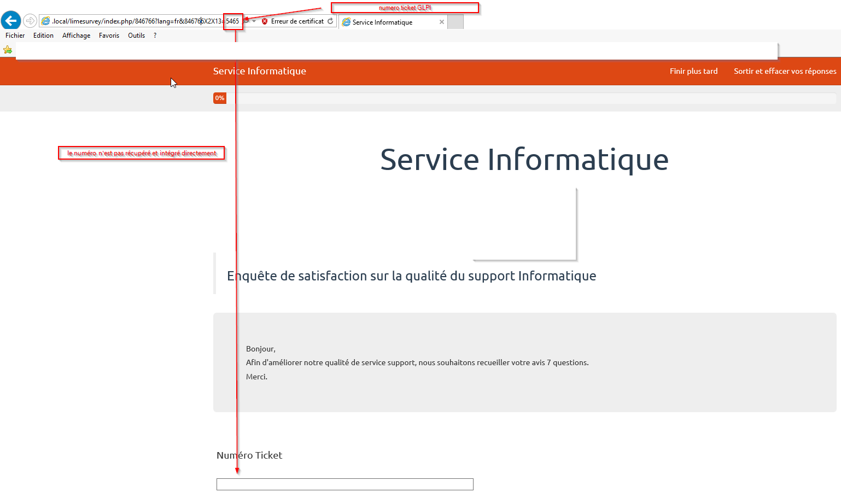841x504 pixels.
Task: Click the Internet Explorer page icon in address bar
Action: pos(46,21)
